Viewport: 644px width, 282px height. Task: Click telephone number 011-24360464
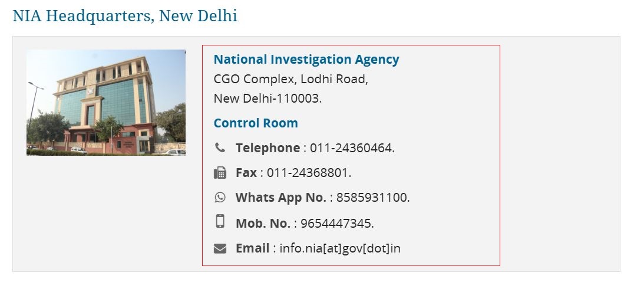[352, 148]
